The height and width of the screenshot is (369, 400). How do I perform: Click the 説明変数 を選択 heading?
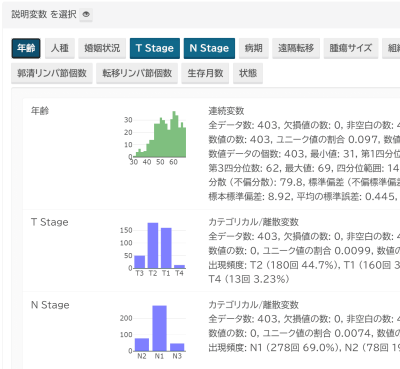coord(44,14)
